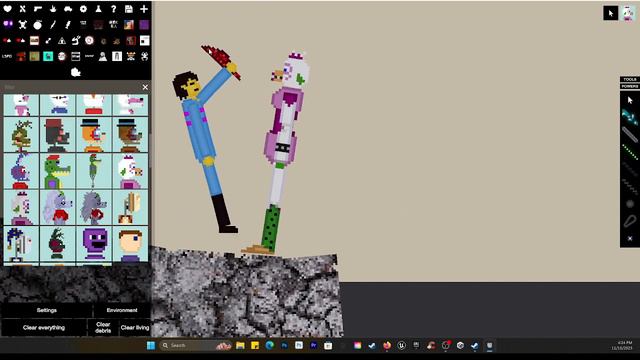Spawn the green crocodile Montgomery character
640x360 pixels.
click(x=58, y=171)
